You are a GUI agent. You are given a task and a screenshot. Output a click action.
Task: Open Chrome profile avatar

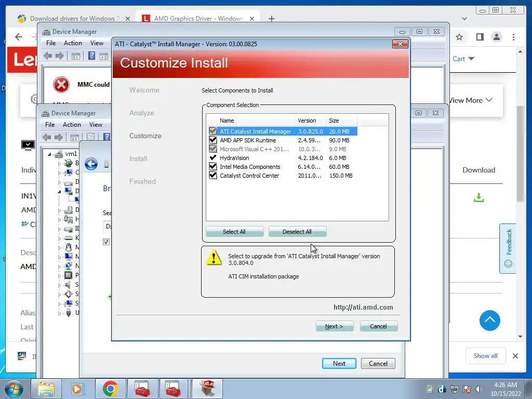coord(497,37)
